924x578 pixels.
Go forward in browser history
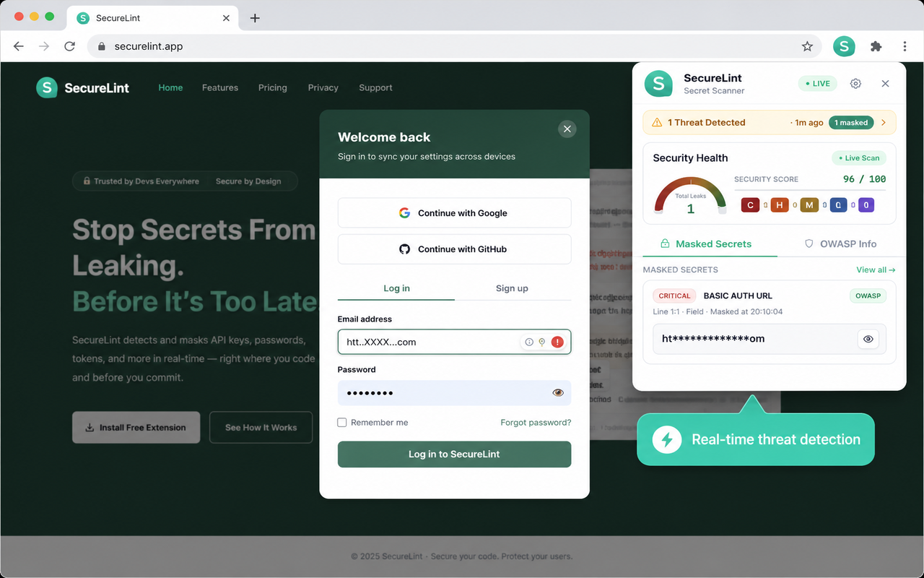[x=44, y=46]
